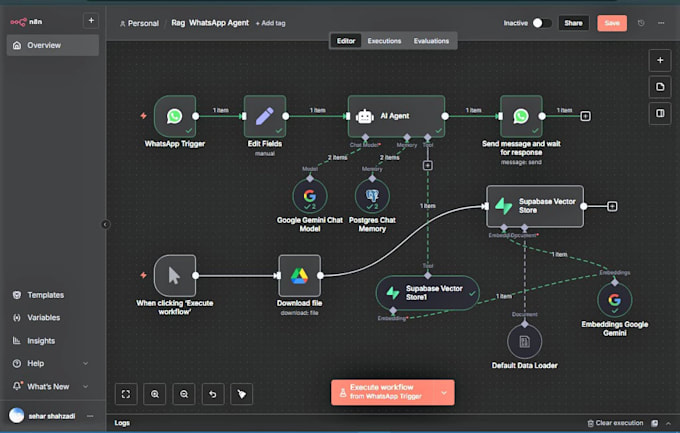Fit workflow to view
Viewport: 680px width, 433px height.
[x=126, y=394]
